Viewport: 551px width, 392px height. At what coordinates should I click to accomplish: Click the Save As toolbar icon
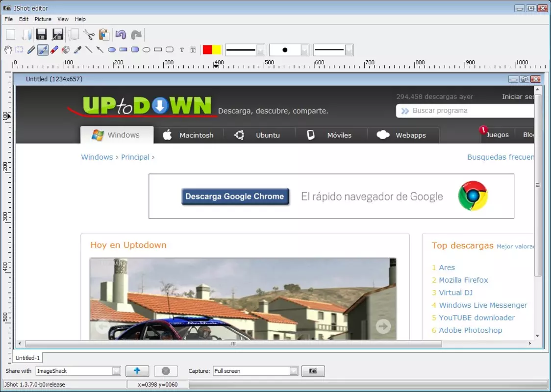(x=57, y=34)
